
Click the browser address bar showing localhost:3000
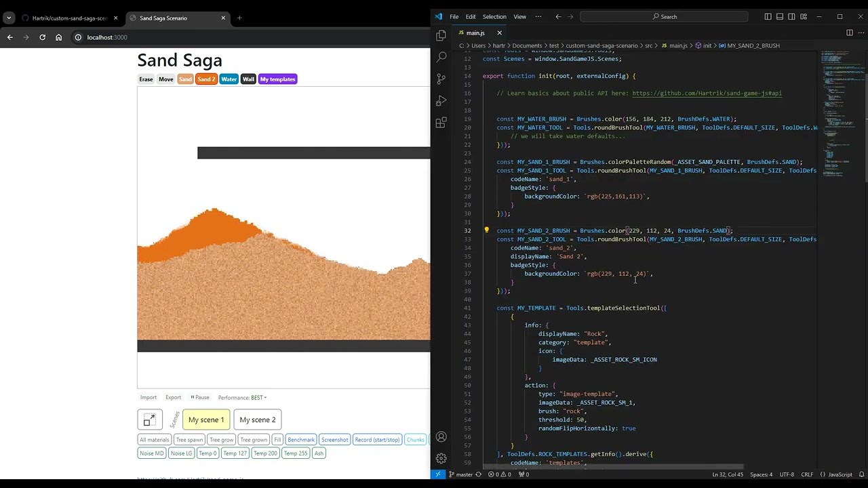point(251,37)
